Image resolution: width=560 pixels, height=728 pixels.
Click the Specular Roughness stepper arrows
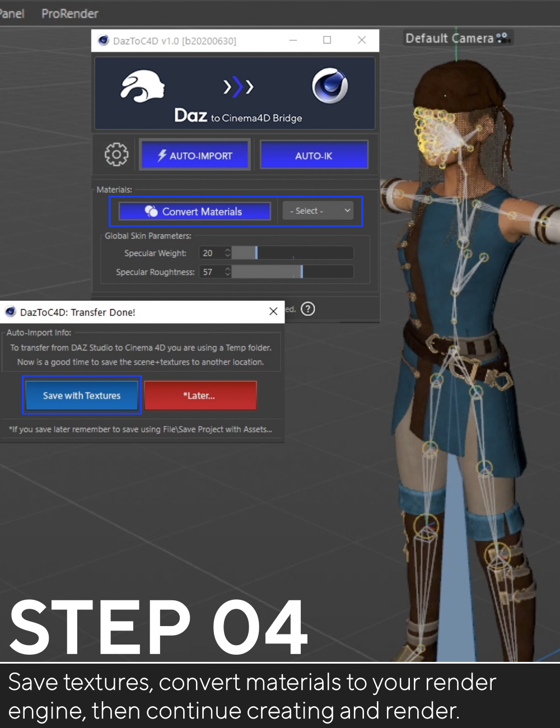click(227, 272)
